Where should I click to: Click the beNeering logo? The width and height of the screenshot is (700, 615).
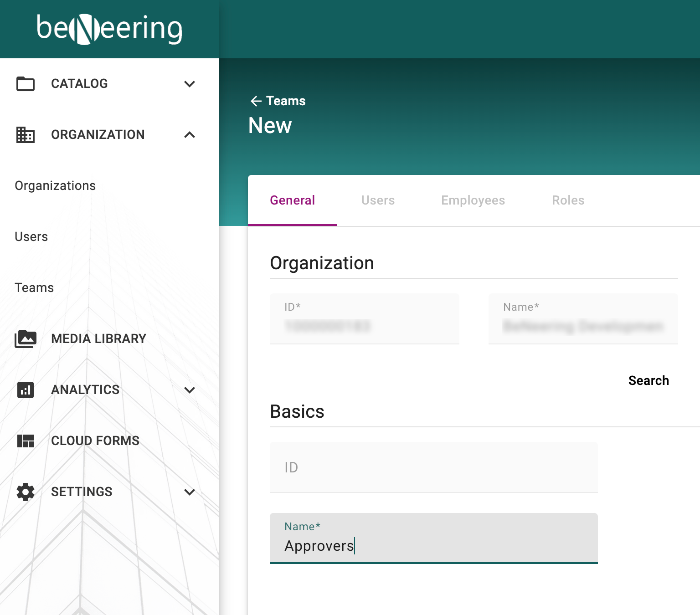[x=109, y=29]
